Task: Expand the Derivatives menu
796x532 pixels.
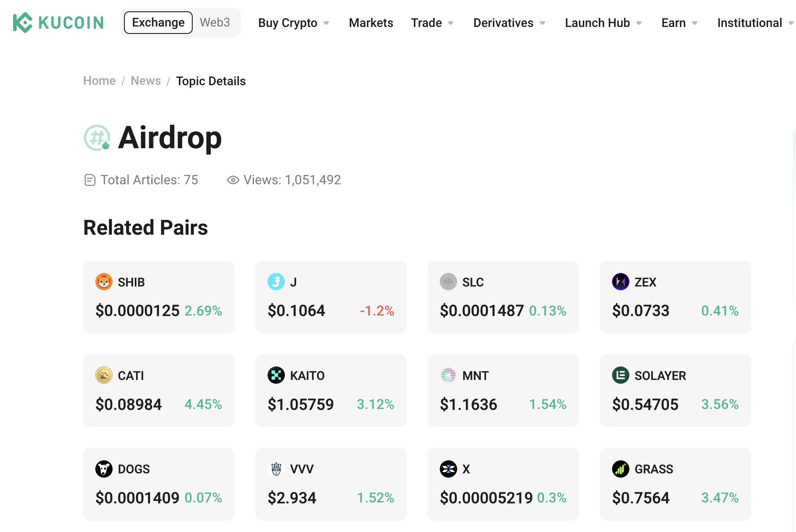Action: pyautogui.click(x=509, y=23)
